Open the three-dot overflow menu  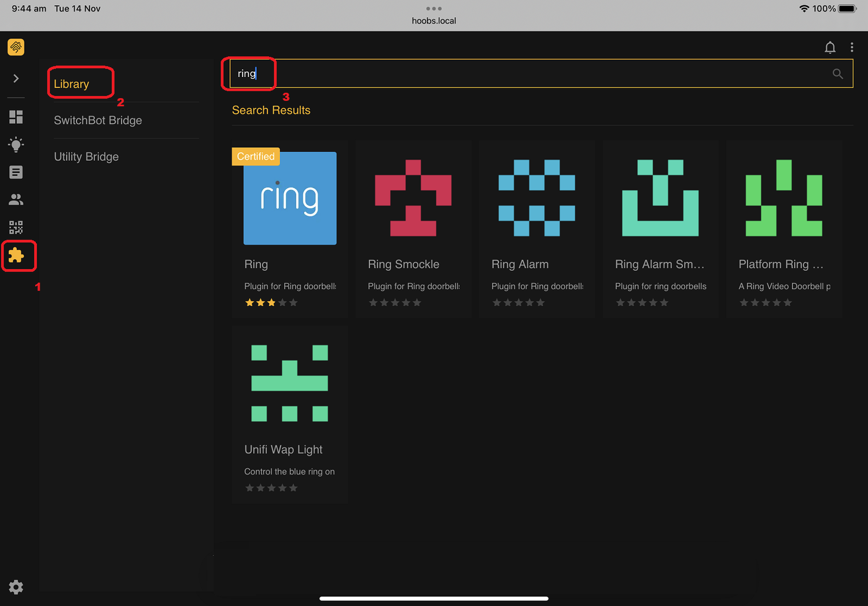tap(851, 47)
